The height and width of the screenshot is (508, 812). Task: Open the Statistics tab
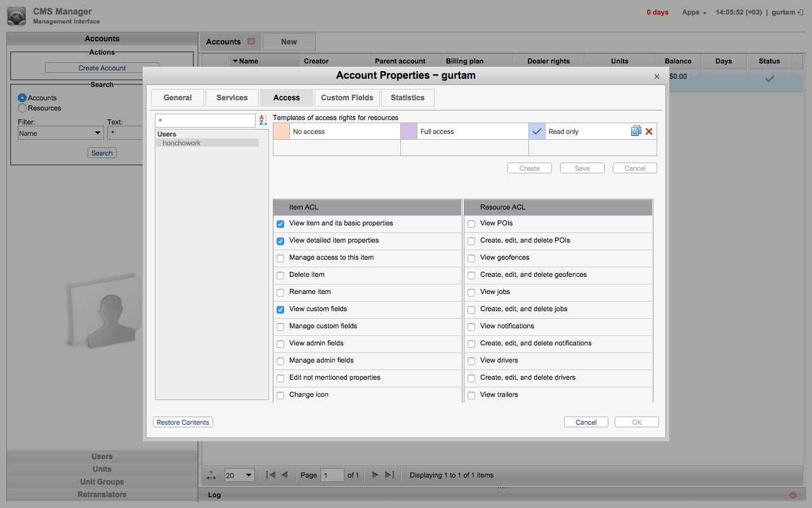click(x=407, y=97)
